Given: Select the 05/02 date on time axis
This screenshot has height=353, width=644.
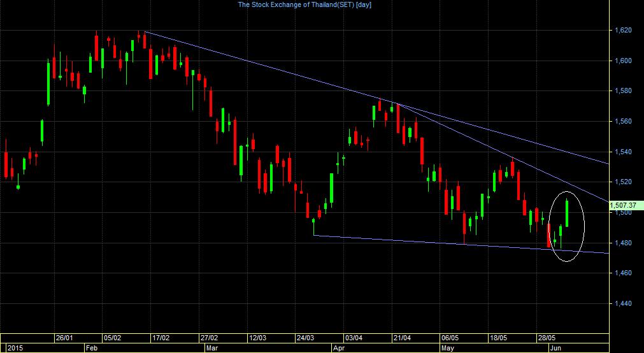Looking at the screenshot, I should 113,338.
